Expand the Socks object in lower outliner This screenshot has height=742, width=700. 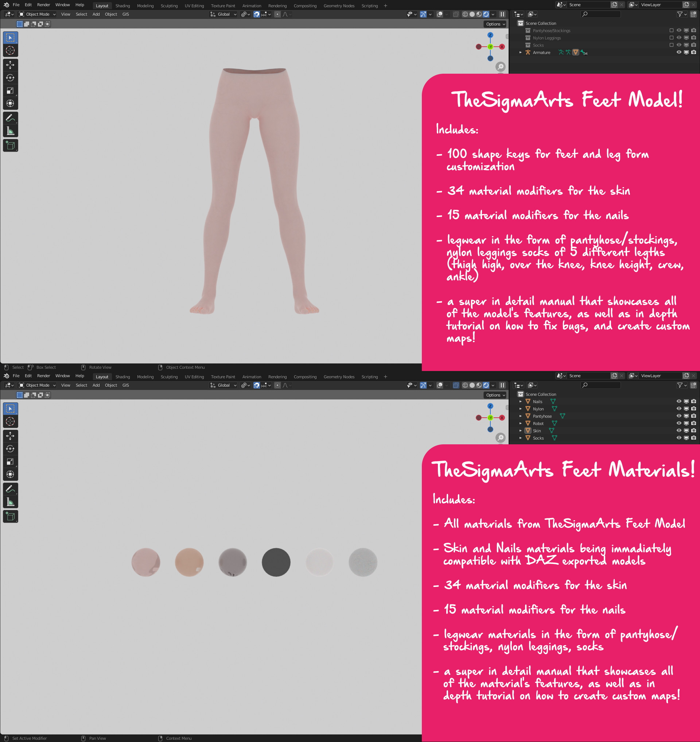521,438
